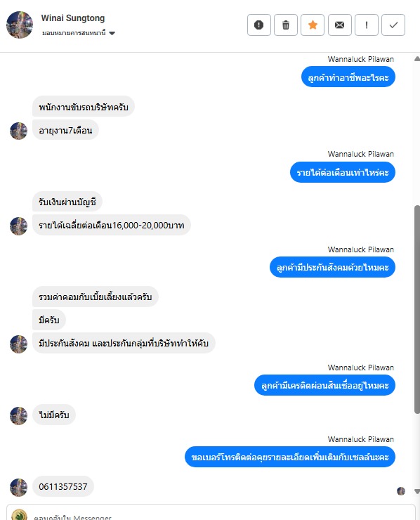Open the conversation assignment dropdown arrow
Viewport: 420px width, 520px height.
click(x=112, y=33)
